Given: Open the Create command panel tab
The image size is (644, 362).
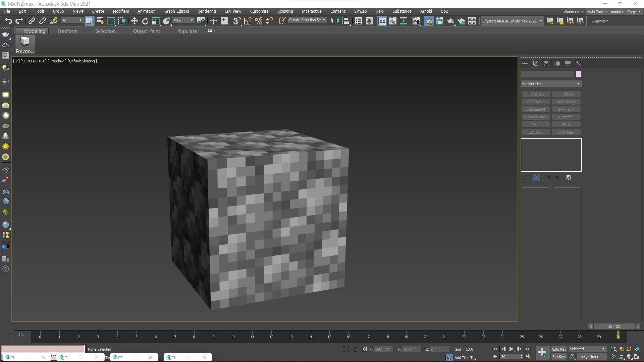Looking at the screenshot, I should [525, 64].
